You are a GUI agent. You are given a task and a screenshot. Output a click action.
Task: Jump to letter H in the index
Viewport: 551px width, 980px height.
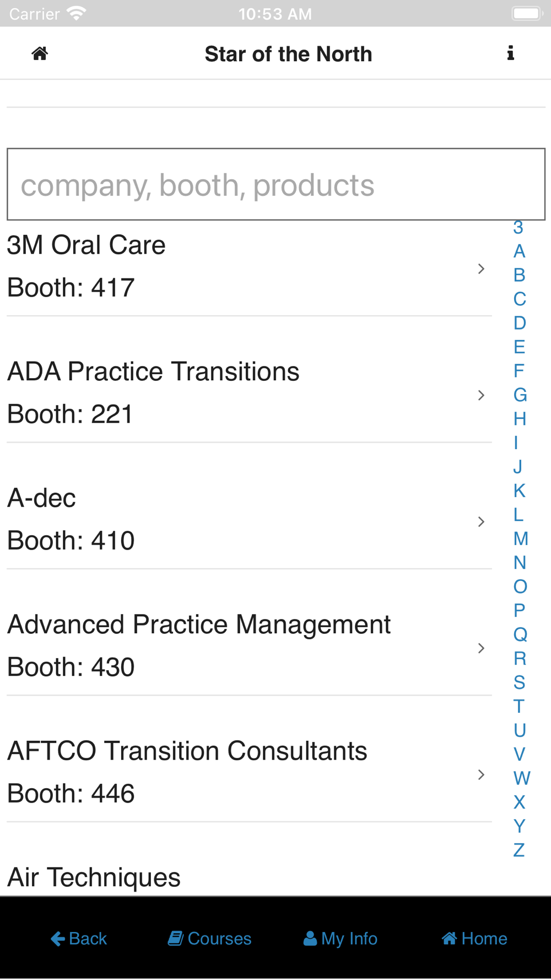point(520,419)
